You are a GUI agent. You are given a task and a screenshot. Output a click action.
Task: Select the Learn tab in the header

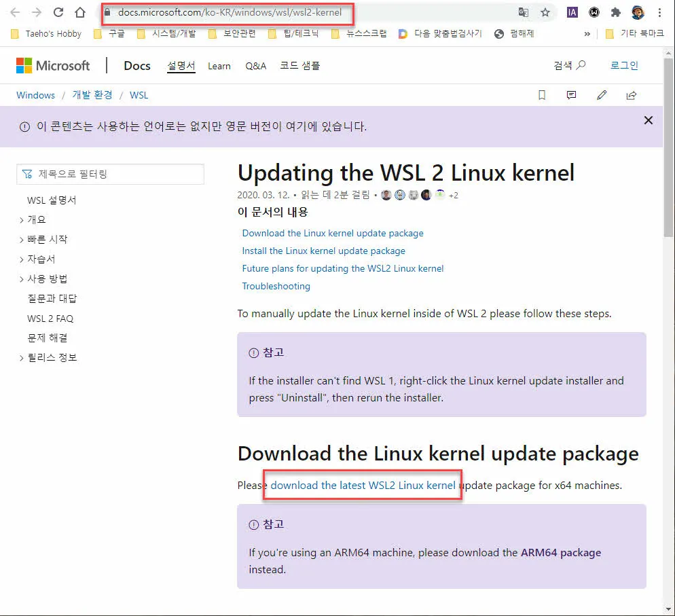(219, 66)
